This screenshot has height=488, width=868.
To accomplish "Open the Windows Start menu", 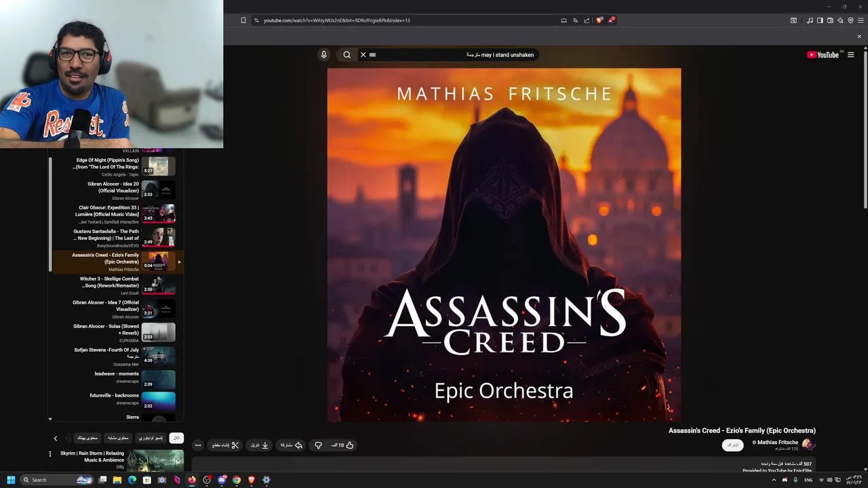I will (11, 480).
